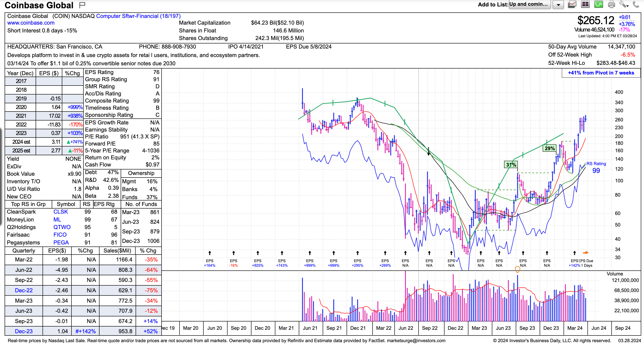Image resolution: width=644 pixels, height=344 pixels.
Task: Click the 29% base depth label
Action: (x=550, y=148)
